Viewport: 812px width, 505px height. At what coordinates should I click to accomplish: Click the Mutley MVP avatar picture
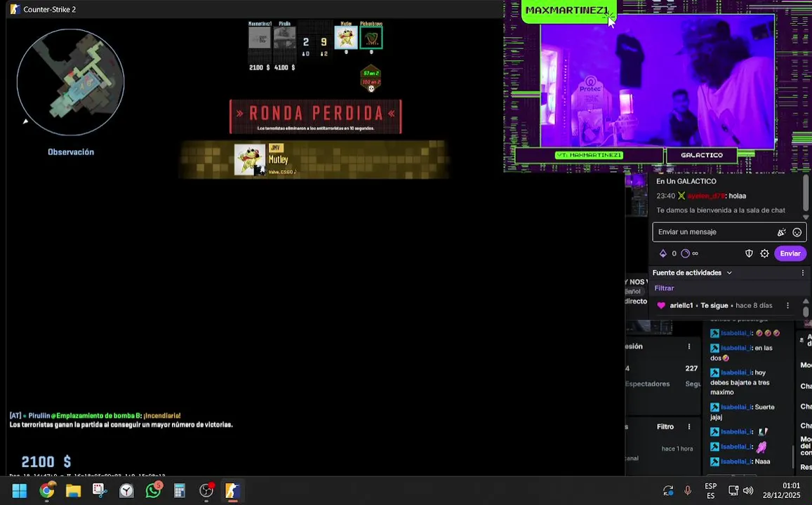(250, 159)
